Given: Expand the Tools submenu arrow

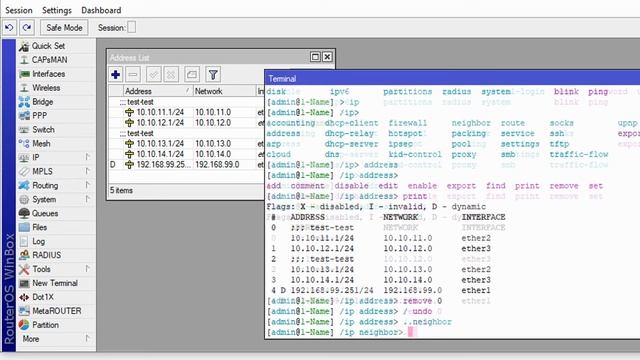Looking at the screenshot, I should [x=87, y=269].
